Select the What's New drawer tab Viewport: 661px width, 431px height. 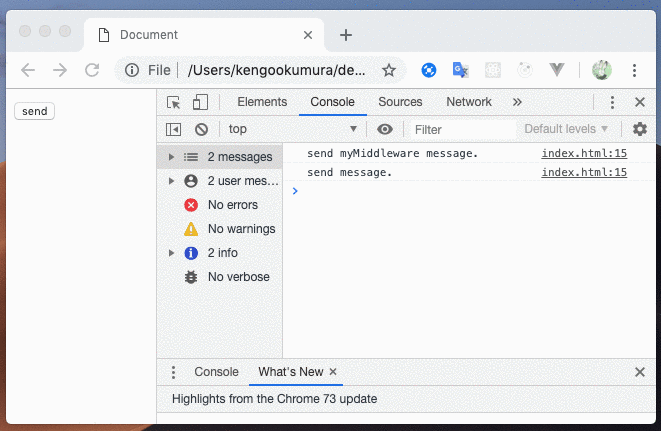click(x=291, y=372)
